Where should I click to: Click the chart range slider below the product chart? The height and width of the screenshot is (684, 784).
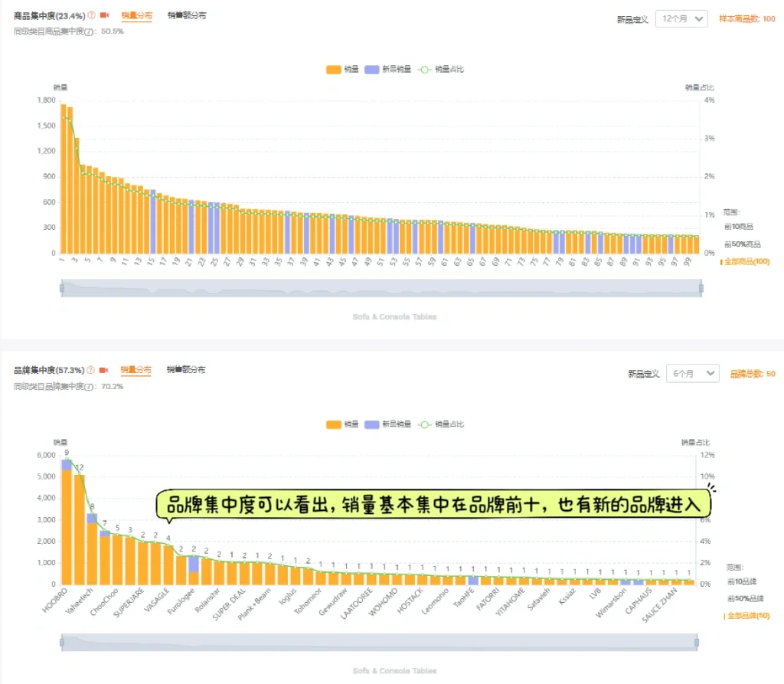[x=381, y=286]
